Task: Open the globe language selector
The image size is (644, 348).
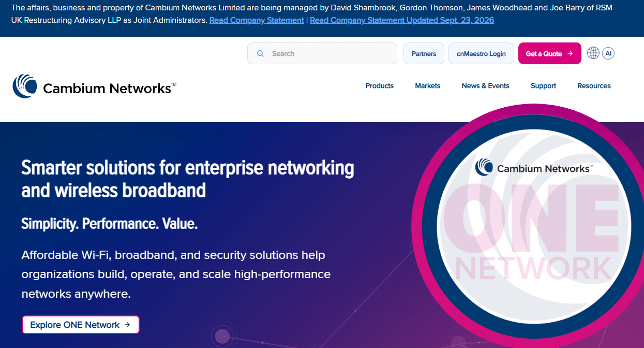Action: (593, 53)
